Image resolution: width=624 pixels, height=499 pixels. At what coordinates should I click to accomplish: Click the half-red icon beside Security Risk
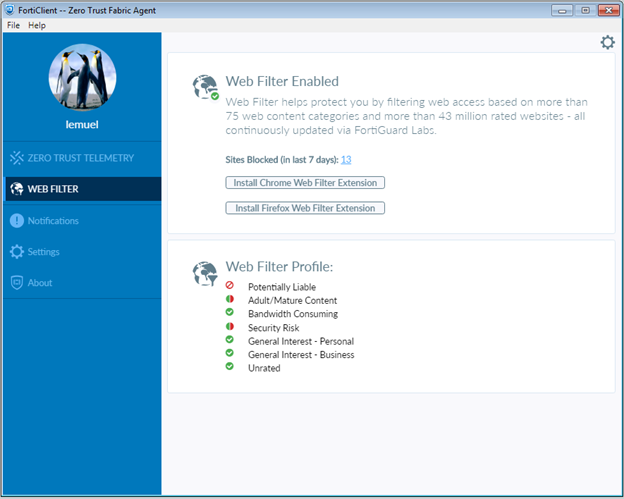tap(230, 326)
